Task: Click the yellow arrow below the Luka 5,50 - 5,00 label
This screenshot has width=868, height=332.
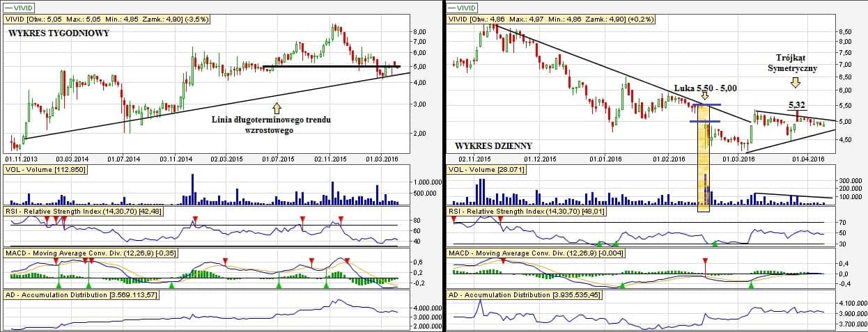Action: pos(705,96)
